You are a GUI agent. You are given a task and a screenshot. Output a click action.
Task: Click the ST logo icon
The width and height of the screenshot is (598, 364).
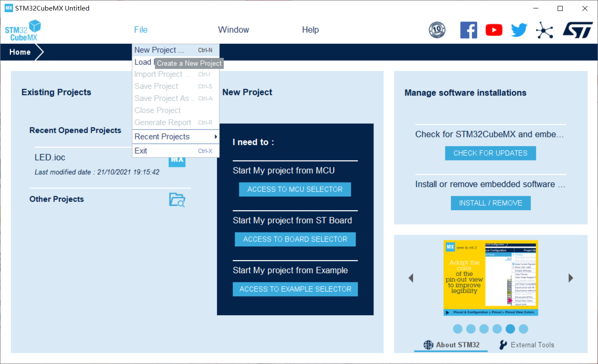(x=578, y=30)
